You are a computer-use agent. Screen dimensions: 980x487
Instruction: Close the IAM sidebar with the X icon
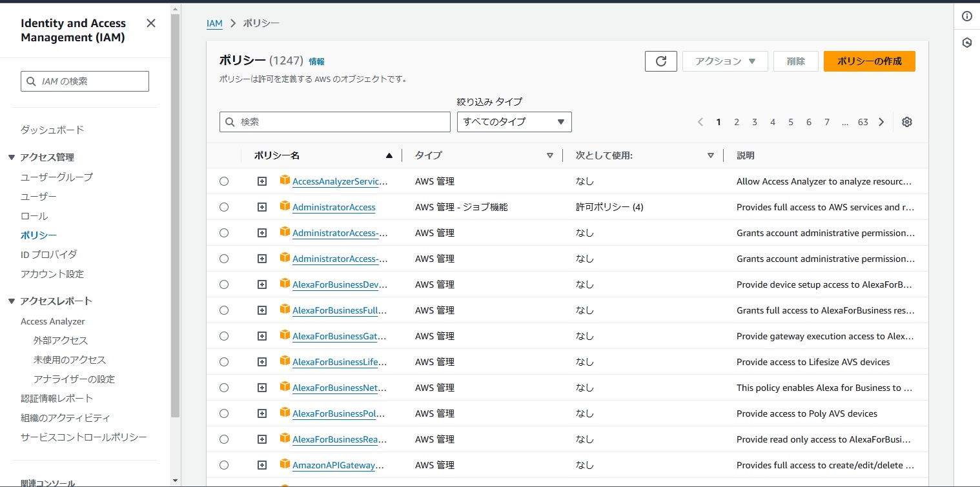[x=150, y=23]
